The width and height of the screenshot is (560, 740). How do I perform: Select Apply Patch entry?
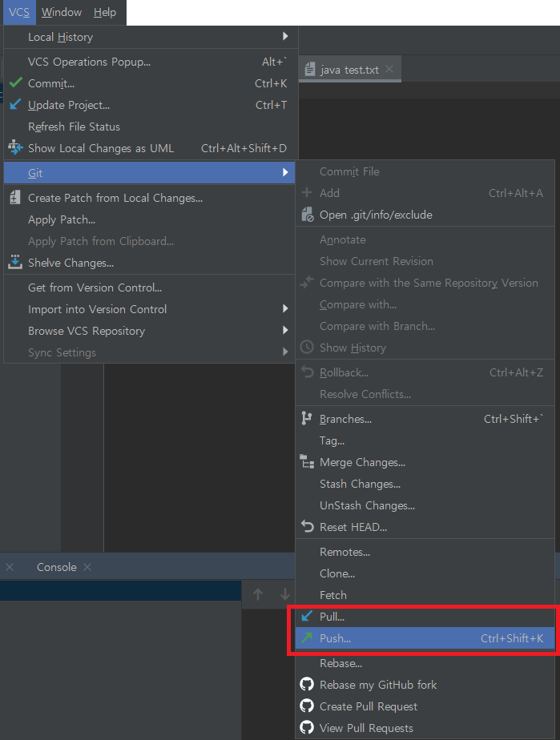click(x=150, y=219)
